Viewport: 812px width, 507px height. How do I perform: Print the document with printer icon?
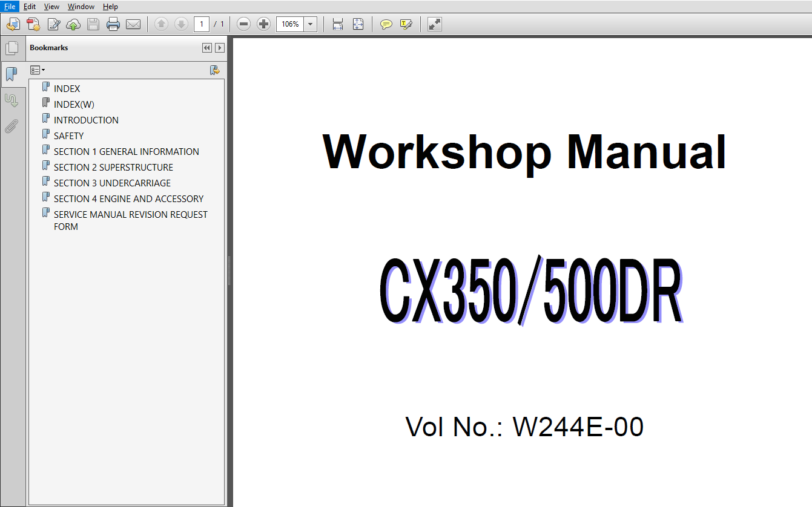coord(113,24)
